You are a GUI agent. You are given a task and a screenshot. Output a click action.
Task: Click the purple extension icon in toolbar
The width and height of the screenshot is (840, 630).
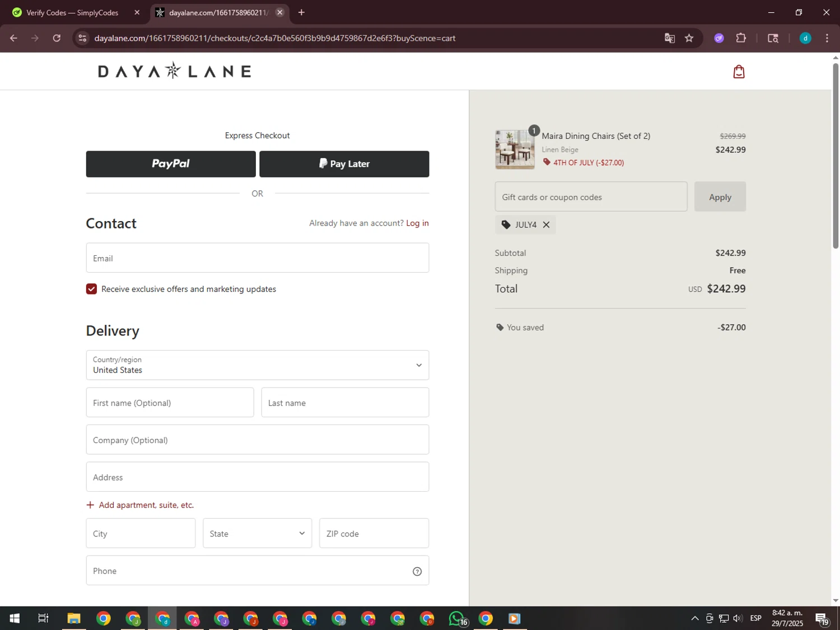pos(719,38)
